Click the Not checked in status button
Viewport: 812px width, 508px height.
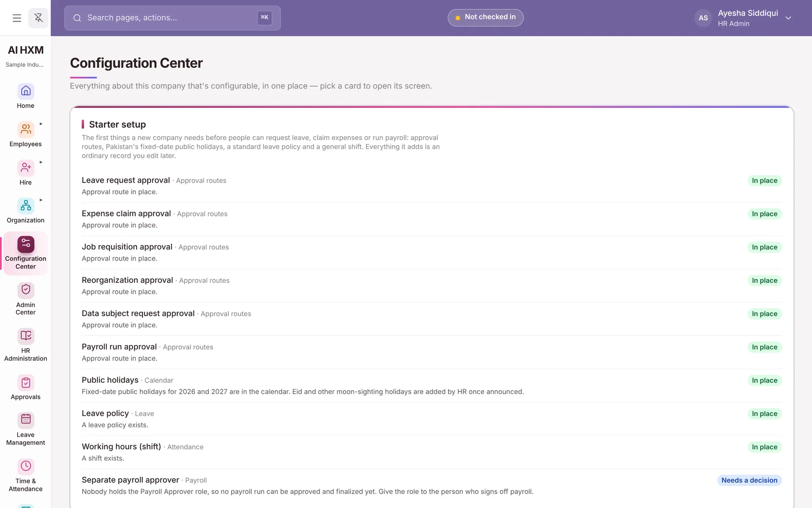tap(485, 18)
